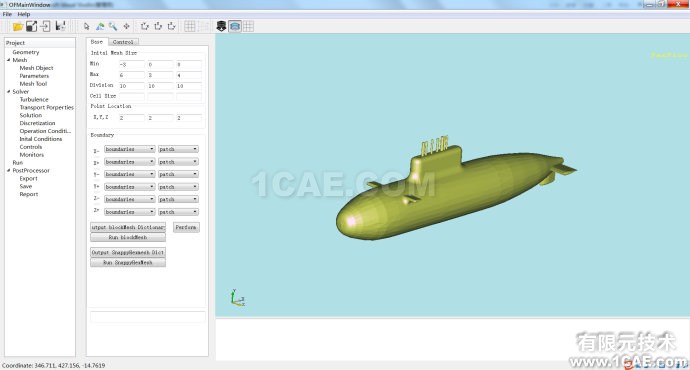
Task: Click the first view-axis orientation icon
Action: [x=144, y=26]
